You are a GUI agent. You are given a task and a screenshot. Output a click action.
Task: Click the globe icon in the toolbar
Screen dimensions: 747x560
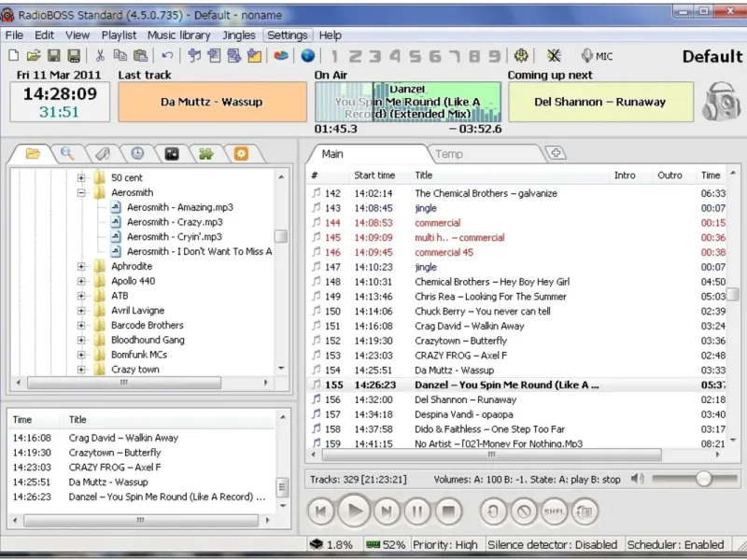point(307,56)
